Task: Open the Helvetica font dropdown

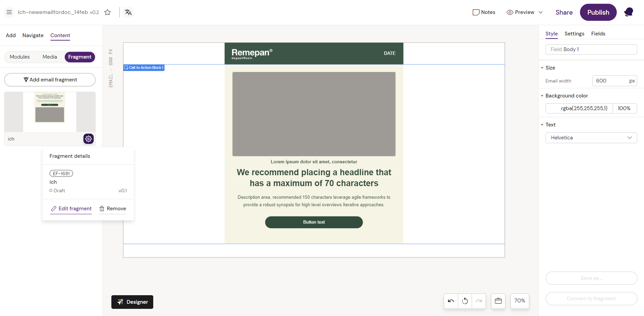Action: 591,138
